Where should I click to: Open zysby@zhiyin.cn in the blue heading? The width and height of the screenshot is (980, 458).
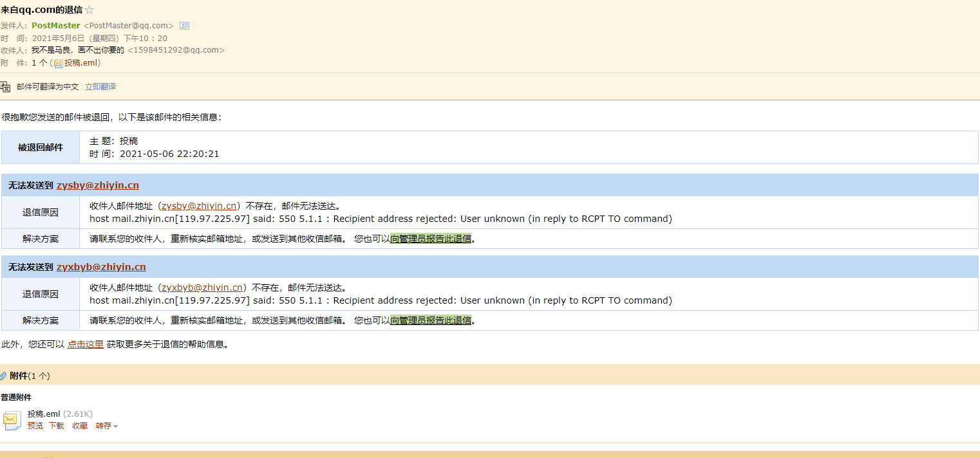(97, 185)
